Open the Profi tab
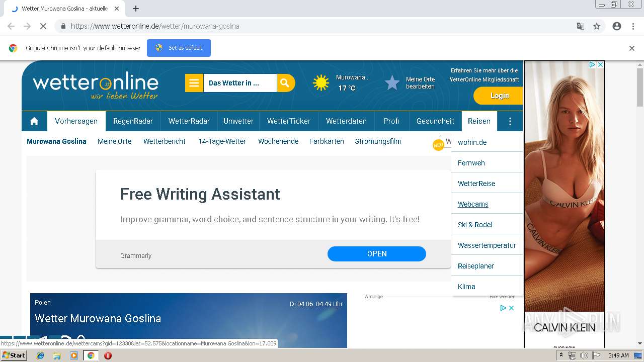Screen dimensions: 644x362 [x=391, y=121]
